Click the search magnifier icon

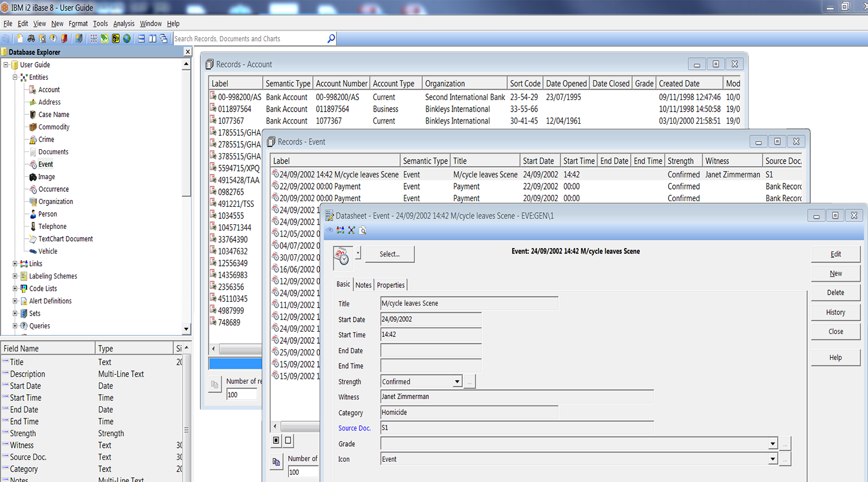[331, 39]
